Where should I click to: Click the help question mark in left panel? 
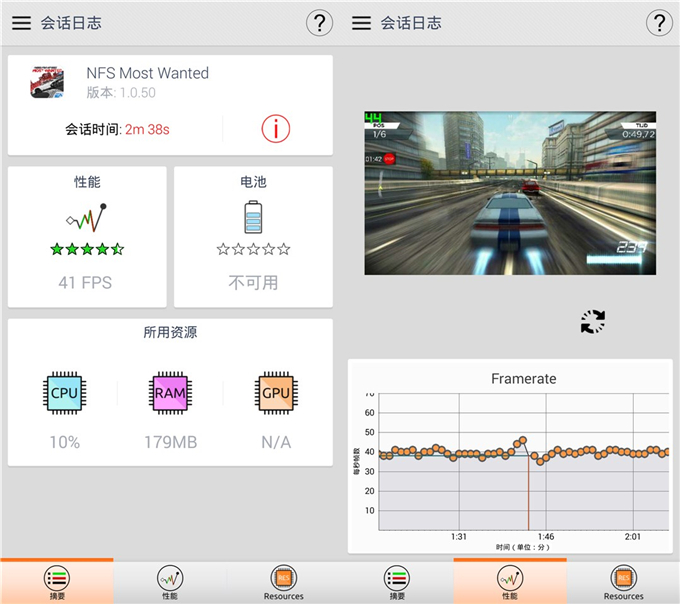(x=318, y=23)
